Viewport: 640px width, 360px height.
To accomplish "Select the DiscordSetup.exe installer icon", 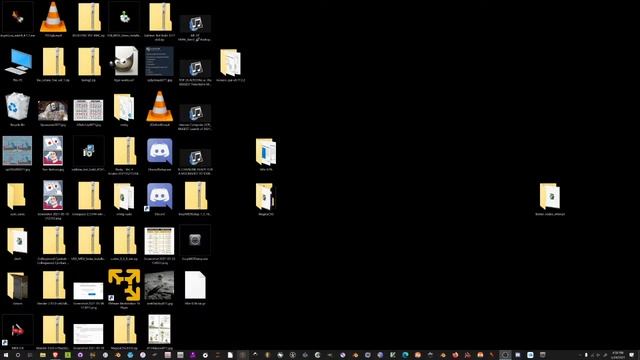I will (159, 151).
